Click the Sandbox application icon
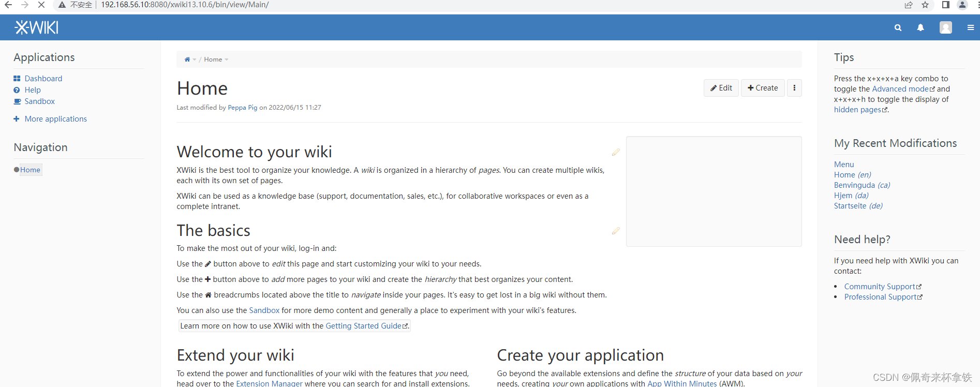 (x=17, y=101)
